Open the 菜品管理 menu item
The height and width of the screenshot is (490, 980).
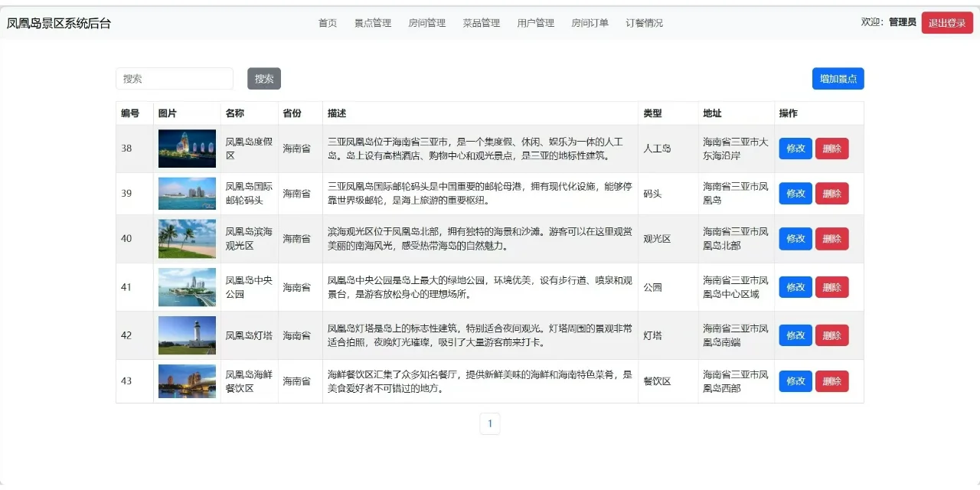pyautogui.click(x=482, y=22)
